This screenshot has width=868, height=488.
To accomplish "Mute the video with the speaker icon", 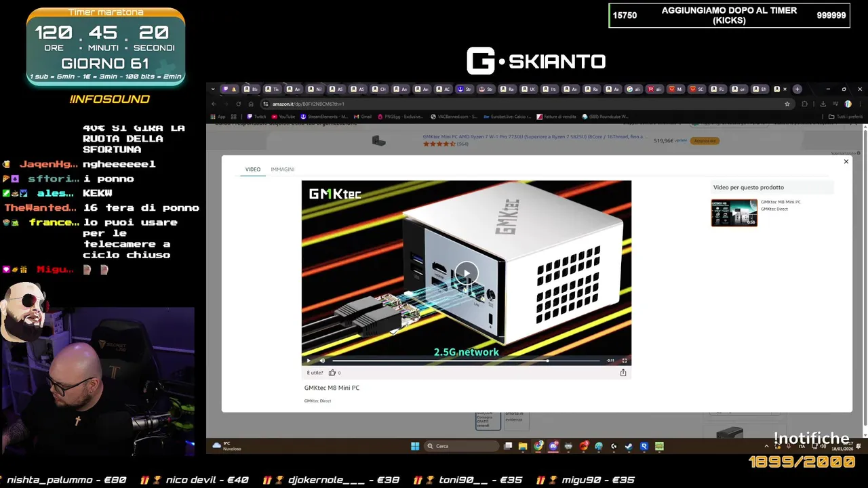I will (x=322, y=361).
